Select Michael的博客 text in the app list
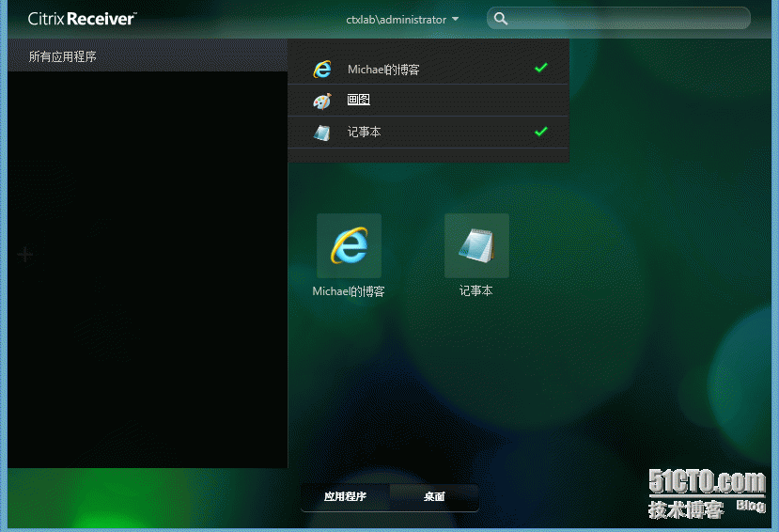Image resolution: width=779 pixels, height=532 pixels. (383, 70)
